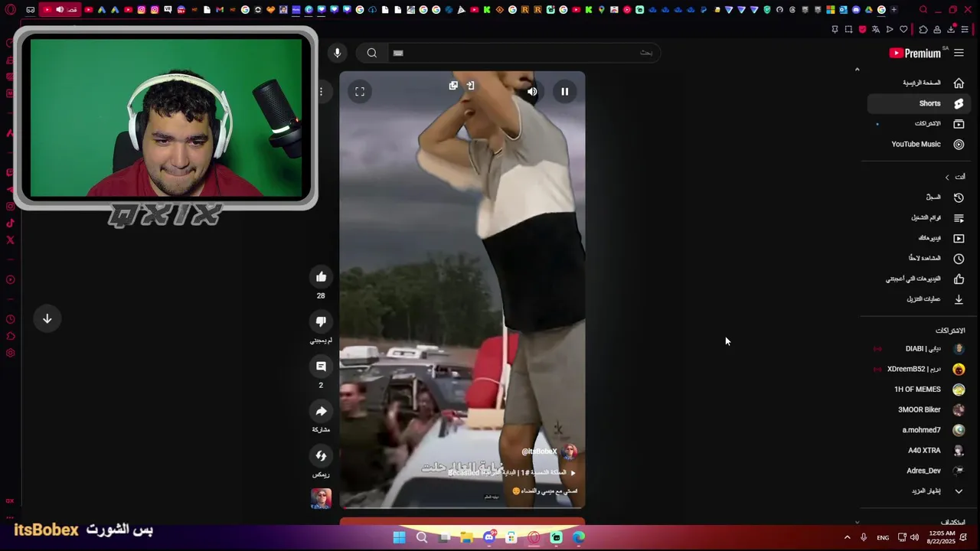Open Microsoft Store from the taskbar

(x=511, y=537)
